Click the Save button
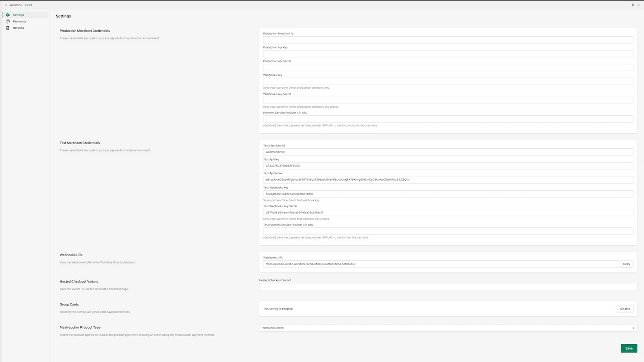The height and width of the screenshot is (362, 644). 629,348
